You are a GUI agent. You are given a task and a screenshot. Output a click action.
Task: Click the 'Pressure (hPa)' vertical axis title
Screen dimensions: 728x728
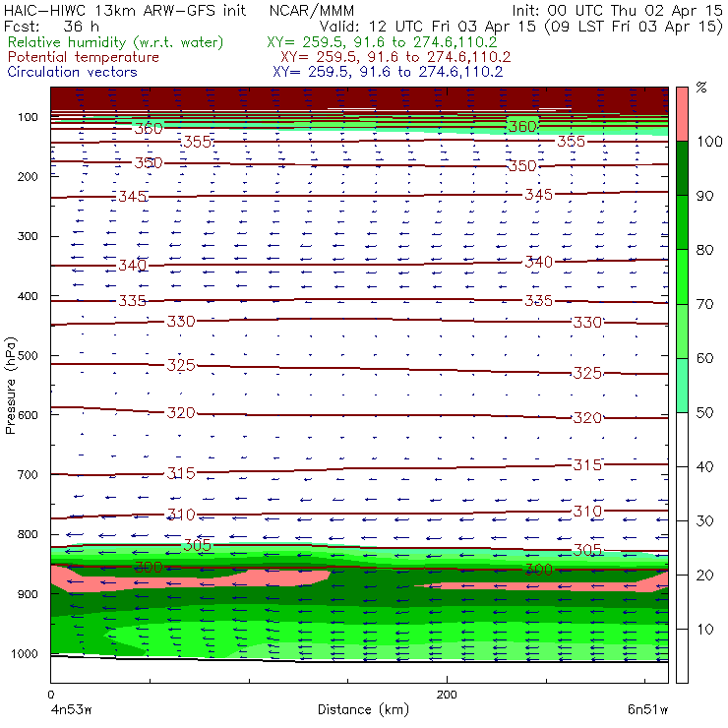(x=10, y=386)
